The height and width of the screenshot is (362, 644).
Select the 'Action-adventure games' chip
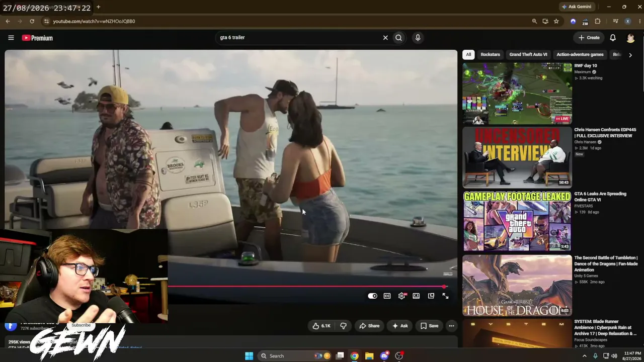tap(580, 54)
